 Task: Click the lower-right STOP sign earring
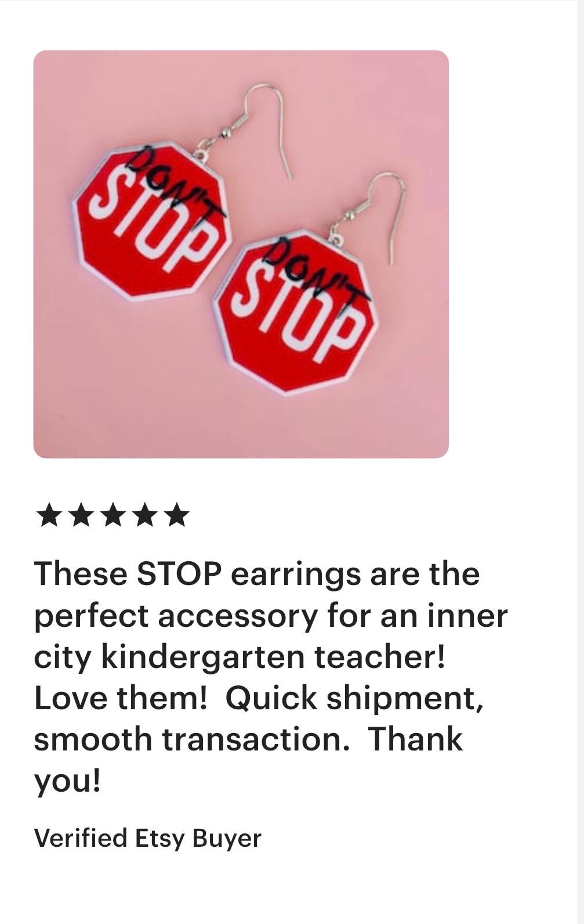(299, 312)
